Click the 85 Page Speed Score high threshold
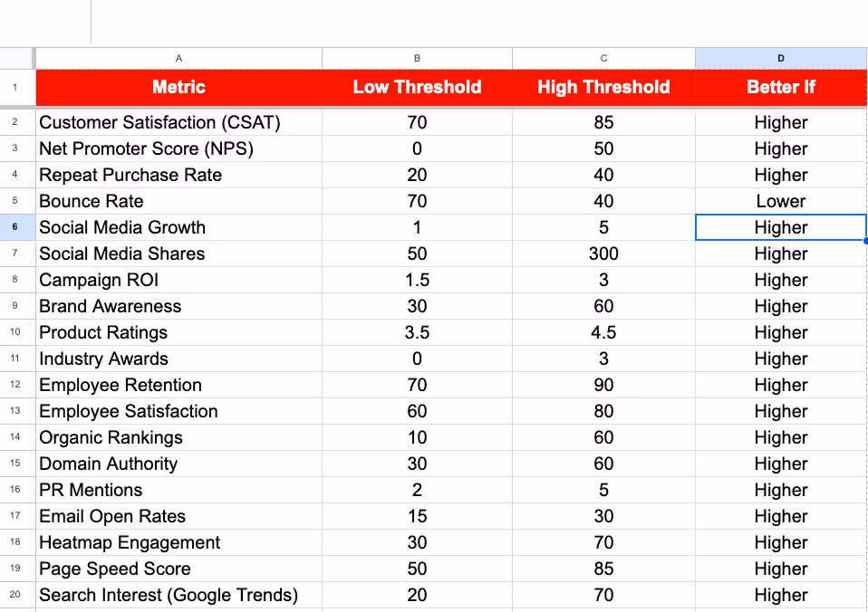 point(604,569)
